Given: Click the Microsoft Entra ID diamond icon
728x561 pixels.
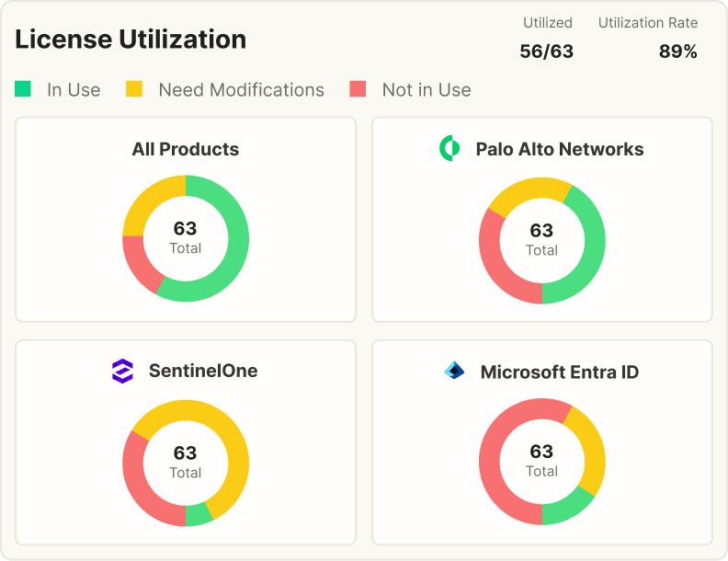Looking at the screenshot, I should tap(454, 371).
